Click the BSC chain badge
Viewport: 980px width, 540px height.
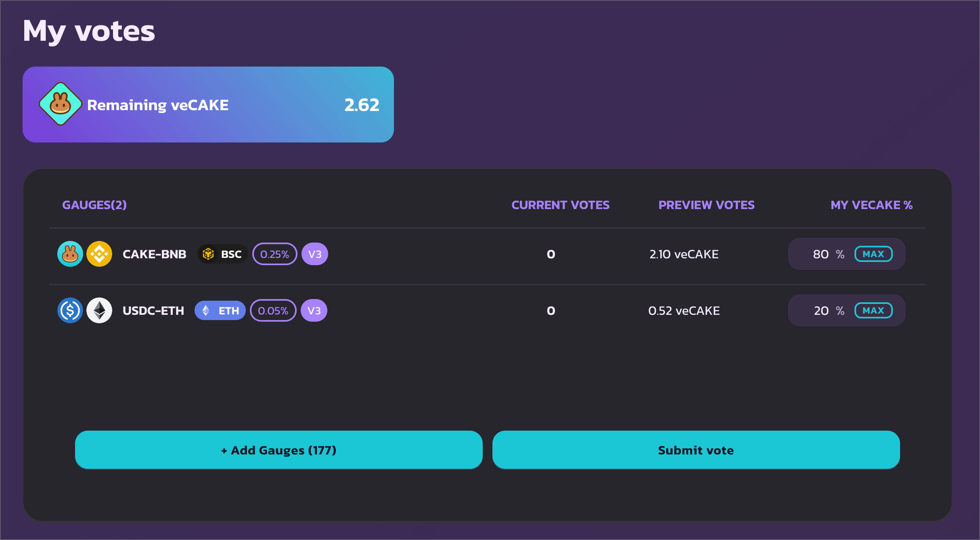222,254
